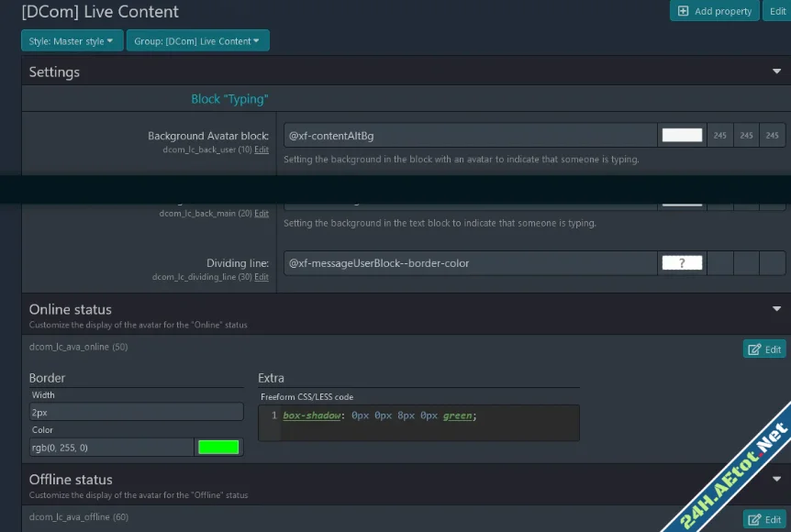Viewport: 791px width, 532px height.
Task: Open the Group: [DCom] Live Content dropdown
Action: tap(197, 41)
